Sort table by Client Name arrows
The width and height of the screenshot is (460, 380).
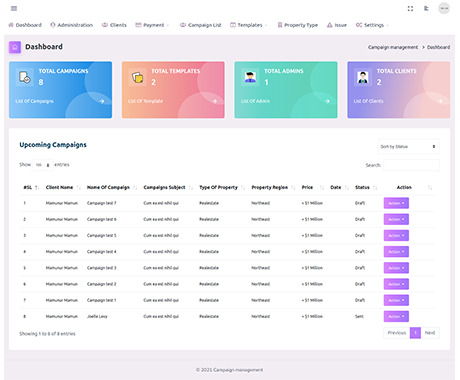(78, 188)
